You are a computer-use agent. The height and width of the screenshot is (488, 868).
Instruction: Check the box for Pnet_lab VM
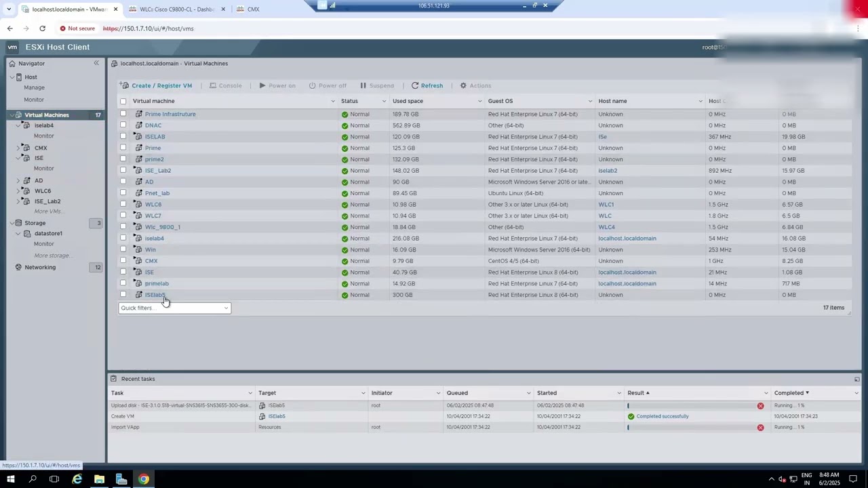coord(123,193)
